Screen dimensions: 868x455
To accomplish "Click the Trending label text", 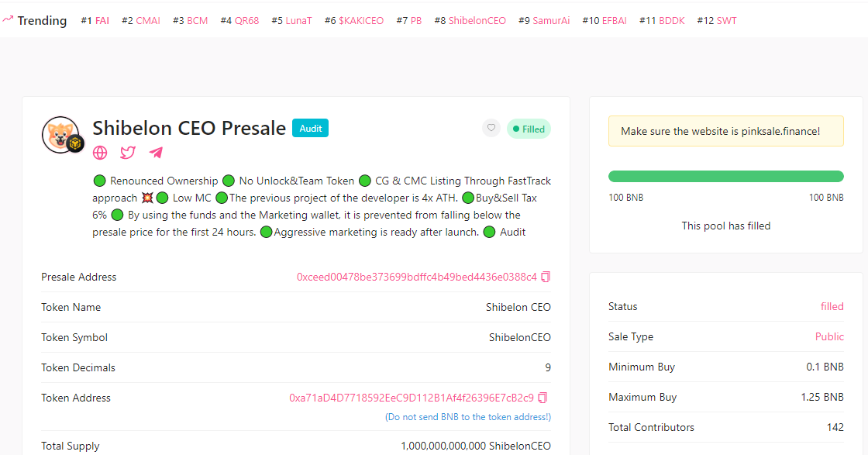I will [42, 20].
